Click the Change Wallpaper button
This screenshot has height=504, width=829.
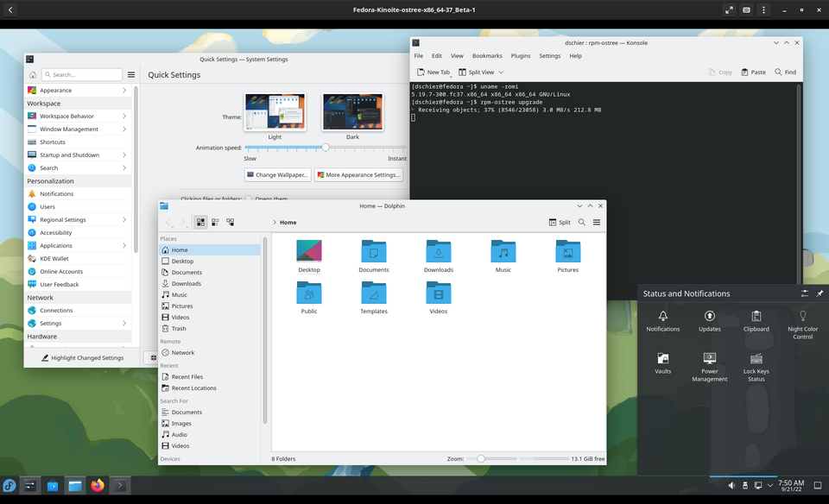(277, 174)
